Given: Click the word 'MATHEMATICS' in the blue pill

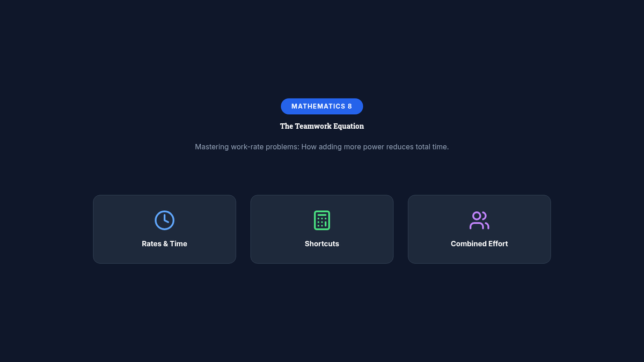Looking at the screenshot, I should coord(318,106).
